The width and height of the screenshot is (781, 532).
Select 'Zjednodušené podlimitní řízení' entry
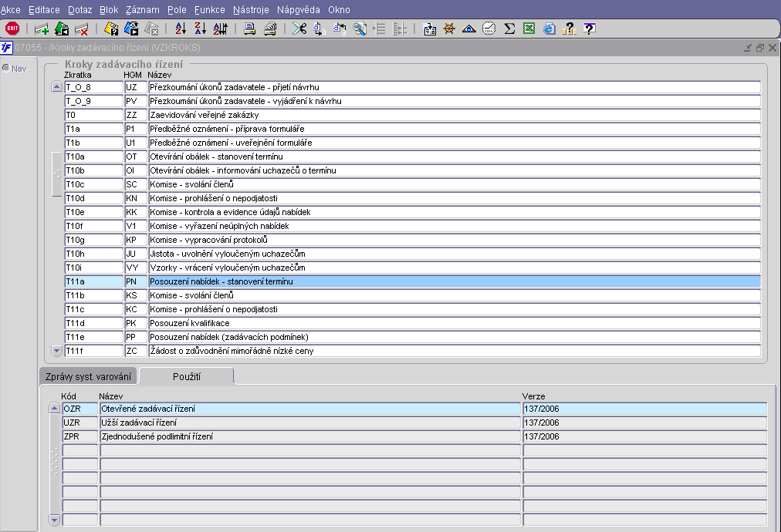click(x=310, y=436)
